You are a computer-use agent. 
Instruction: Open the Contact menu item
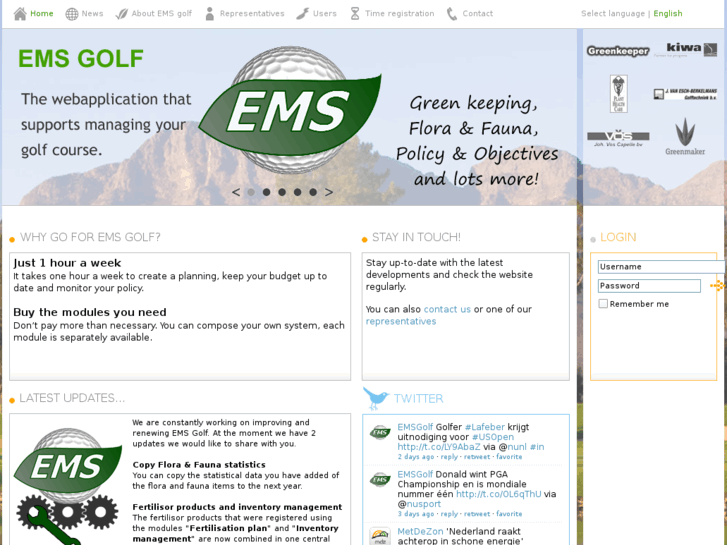(478, 13)
